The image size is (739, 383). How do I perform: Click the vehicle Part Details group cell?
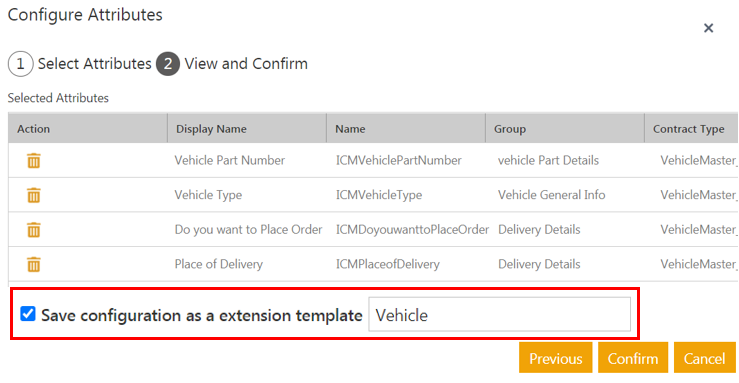[x=548, y=161]
